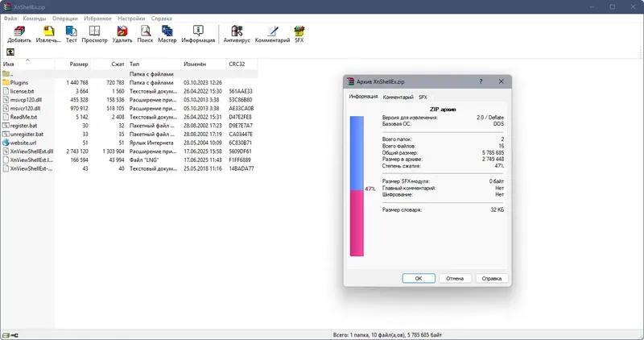The height and width of the screenshot is (340, 644).
Task: Open the Избранное menu
Action: 97,19
